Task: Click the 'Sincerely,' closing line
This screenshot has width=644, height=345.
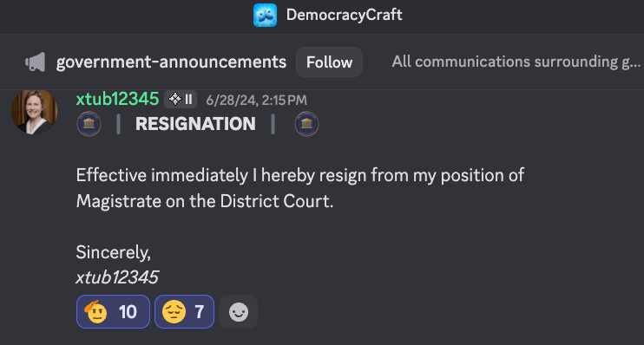Action: pos(114,252)
